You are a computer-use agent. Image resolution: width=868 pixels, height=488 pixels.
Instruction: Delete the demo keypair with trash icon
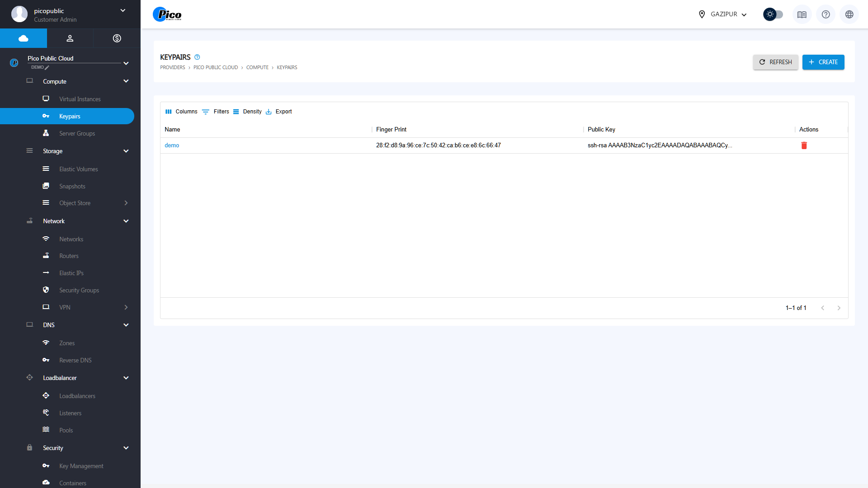click(804, 145)
